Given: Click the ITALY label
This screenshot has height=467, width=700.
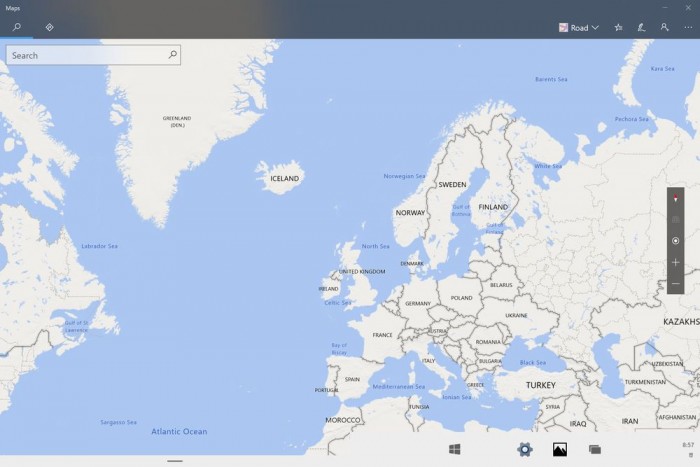Looking at the screenshot, I should (429, 361).
